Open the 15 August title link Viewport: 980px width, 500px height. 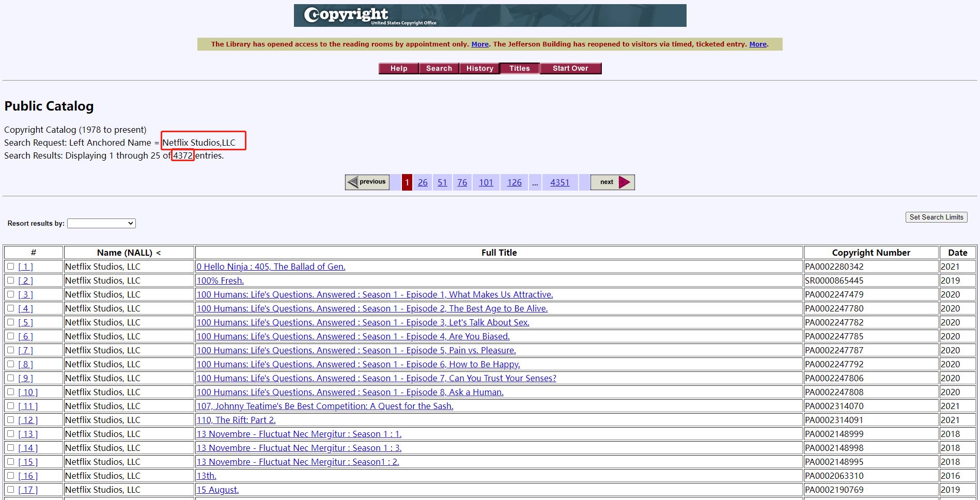pos(217,490)
